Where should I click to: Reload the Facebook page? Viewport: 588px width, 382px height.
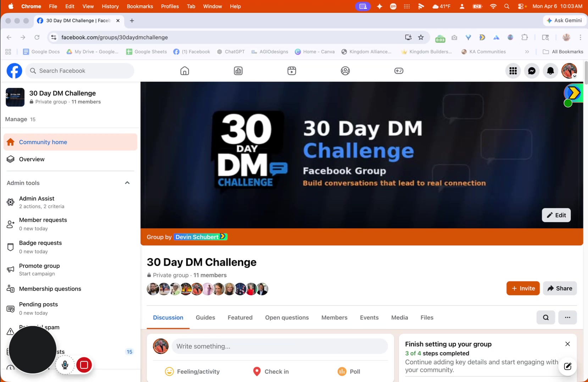pyautogui.click(x=37, y=37)
